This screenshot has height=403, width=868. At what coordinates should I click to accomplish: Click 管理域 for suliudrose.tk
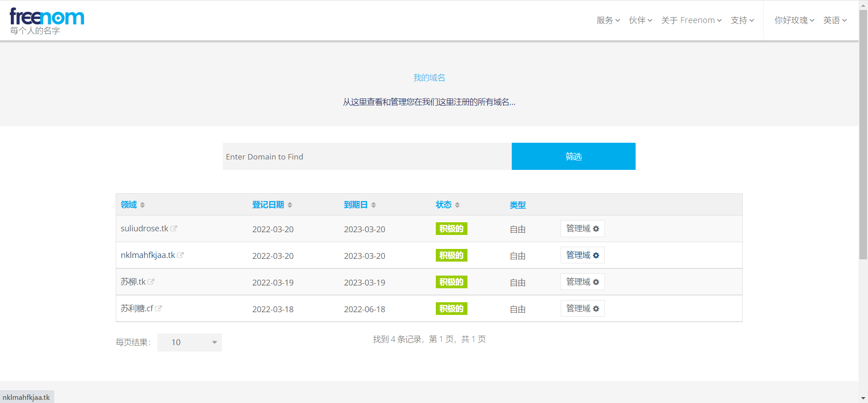pyautogui.click(x=582, y=229)
